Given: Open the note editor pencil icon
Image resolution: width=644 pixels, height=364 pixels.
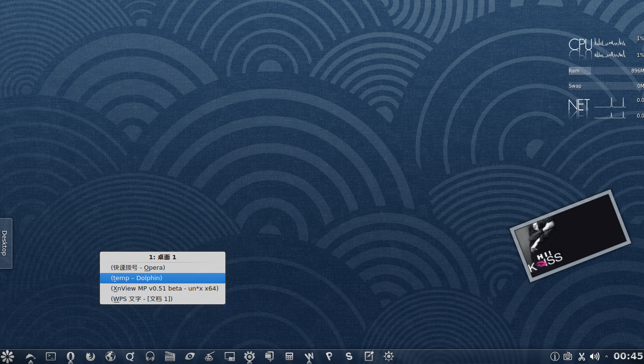Looking at the screenshot, I should [369, 356].
